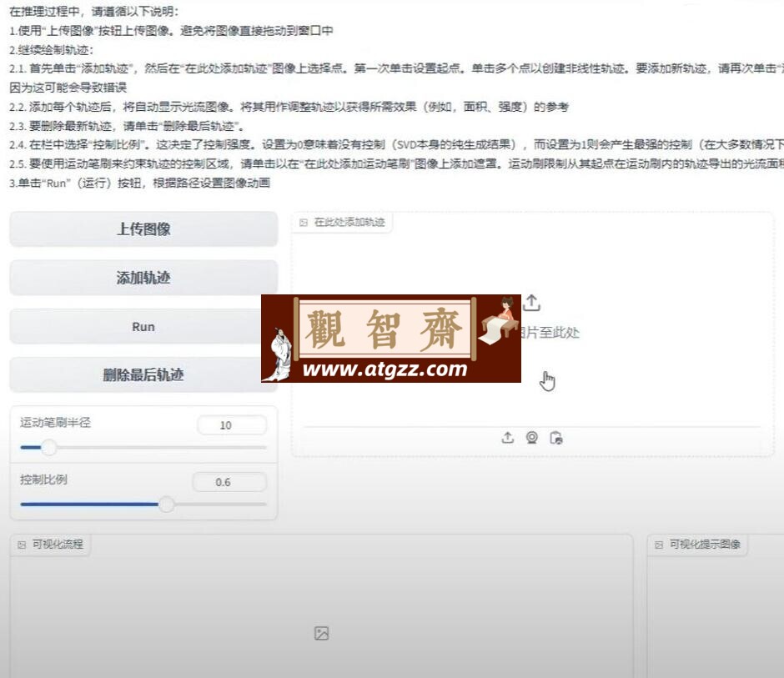Click the image icon beside 可视化提示图像 label
The height and width of the screenshot is (678, 784).
click(x=659, y=545)
